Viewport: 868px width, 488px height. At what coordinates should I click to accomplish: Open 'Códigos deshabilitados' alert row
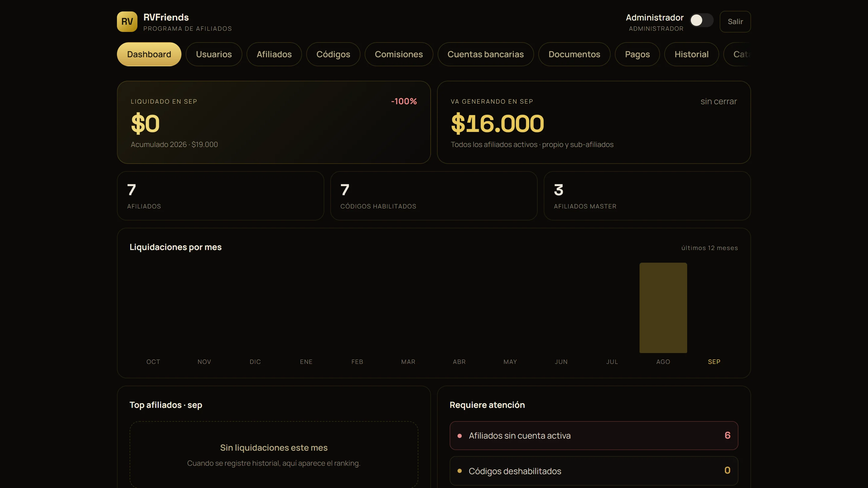(x=594, y=471)
